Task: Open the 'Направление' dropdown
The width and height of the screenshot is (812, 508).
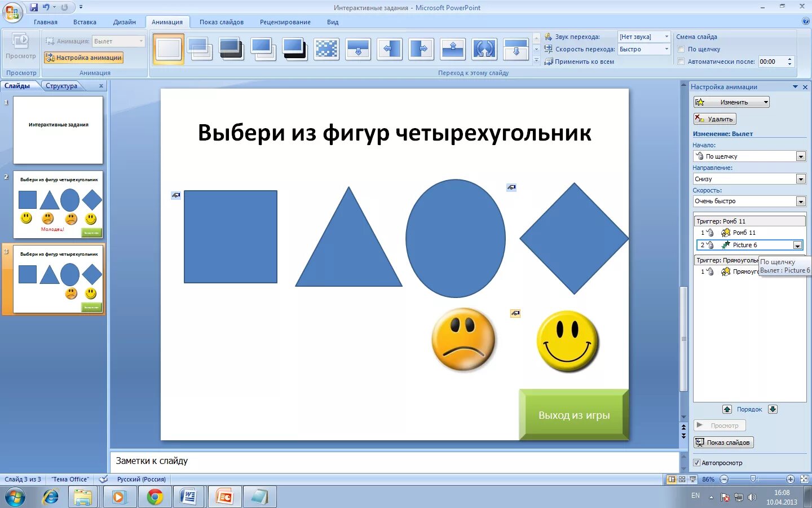Action: pos(801,179)
